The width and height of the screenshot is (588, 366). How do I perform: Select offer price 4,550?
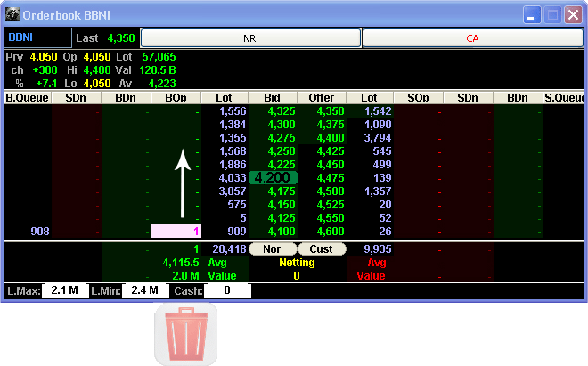click(331, 218)
